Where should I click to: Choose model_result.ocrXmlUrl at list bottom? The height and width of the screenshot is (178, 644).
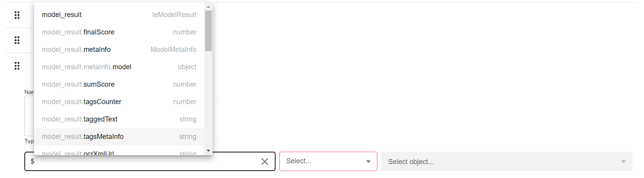click(119, 152)
